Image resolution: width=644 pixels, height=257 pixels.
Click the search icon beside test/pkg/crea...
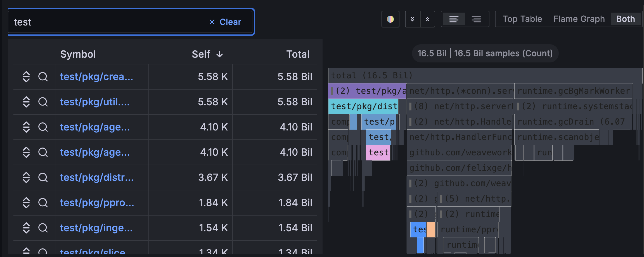[x=43, y=77]
